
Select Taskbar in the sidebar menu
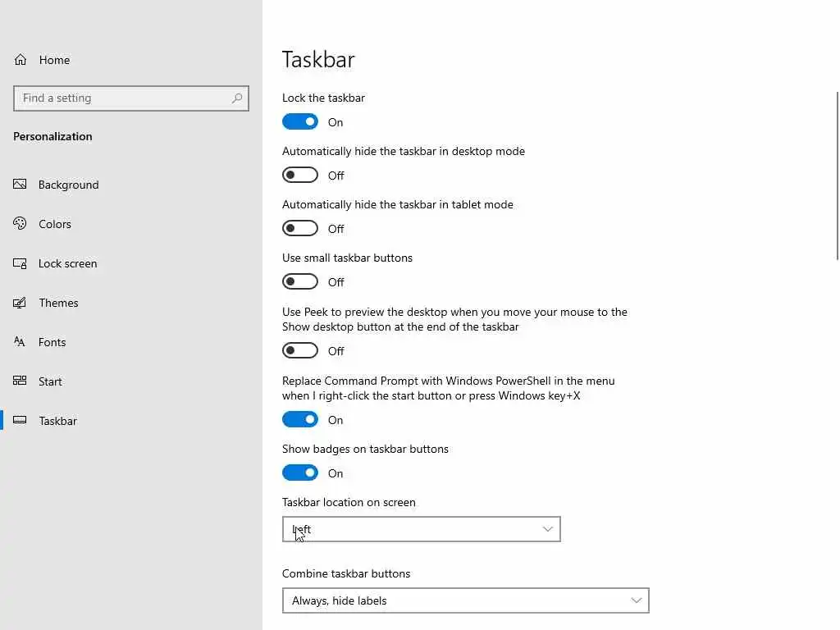pyautogui.click(x=57, y=421)
